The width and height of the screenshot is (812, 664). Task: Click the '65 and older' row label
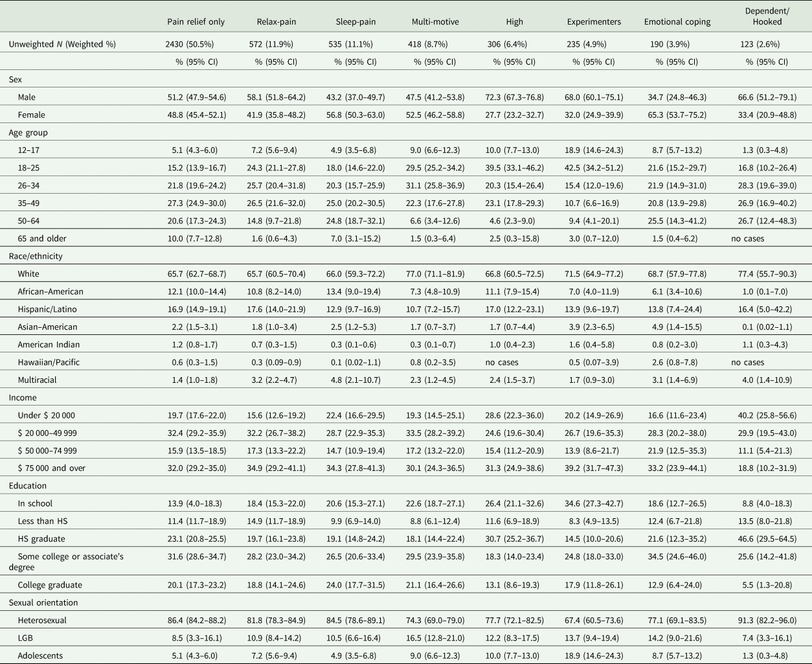tap(42, 238)
